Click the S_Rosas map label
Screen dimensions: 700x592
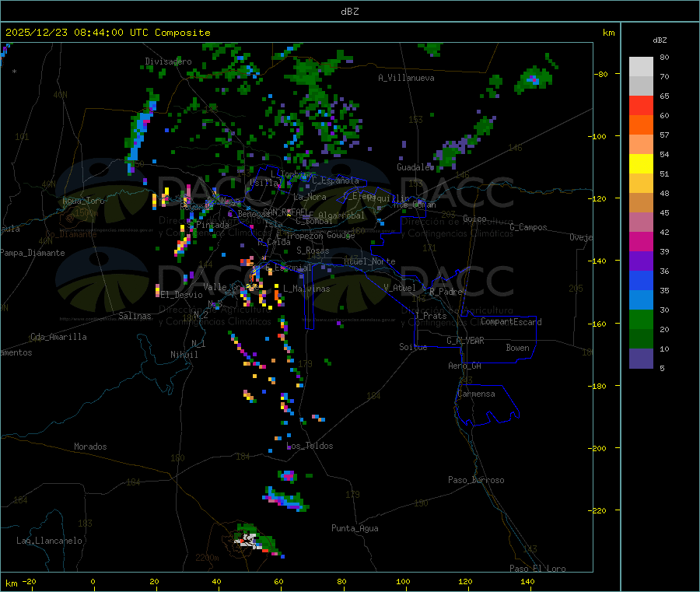(x=313, y=251)
